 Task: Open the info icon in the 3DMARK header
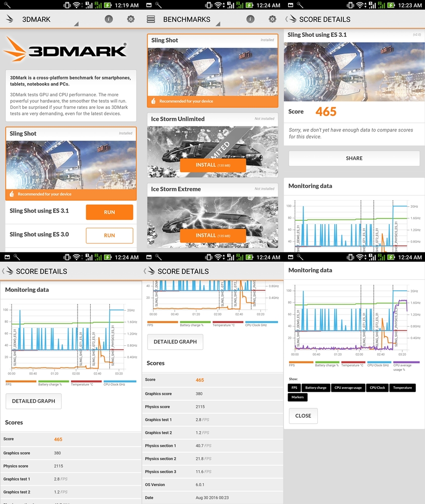click(x=108, y=19)
